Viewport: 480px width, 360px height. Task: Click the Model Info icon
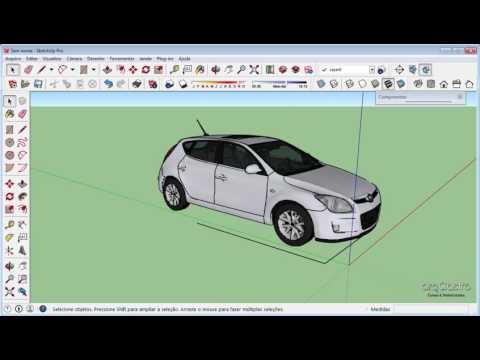pyautogui.click(x=153, y=84)
